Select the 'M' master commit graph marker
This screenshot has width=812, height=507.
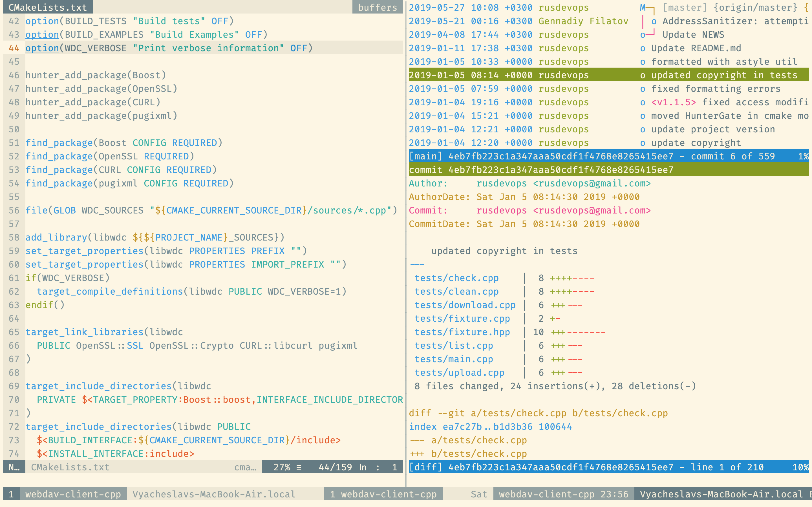(x=643, y=7)
